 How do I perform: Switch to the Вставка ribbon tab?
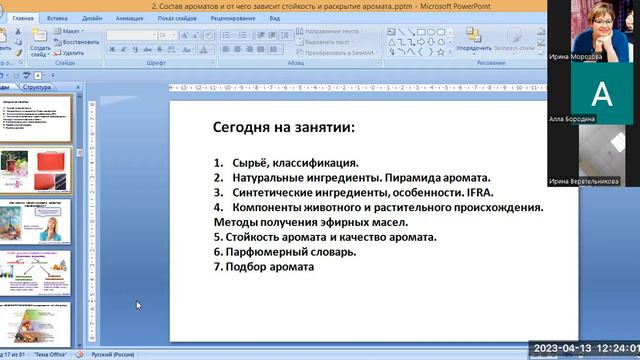coord(57,18)
